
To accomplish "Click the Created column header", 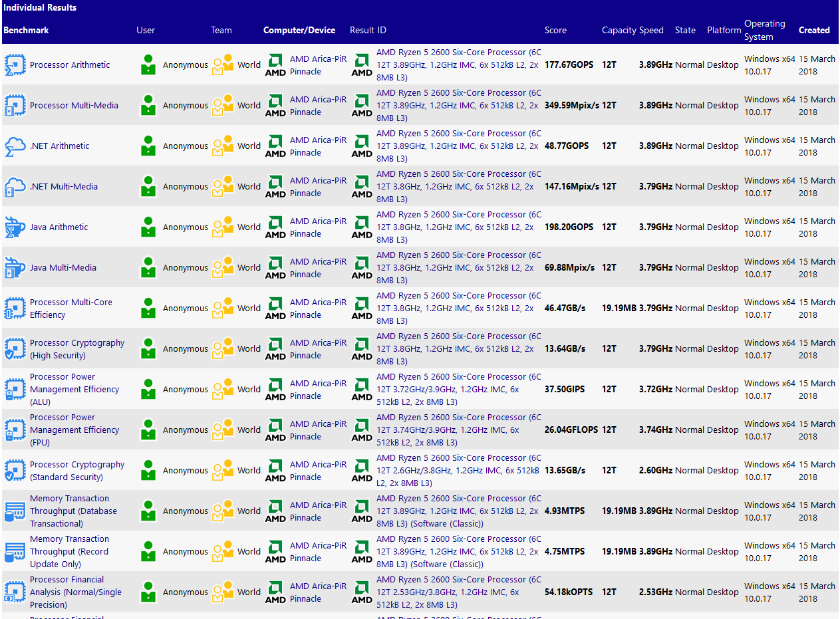I will [x=814, y=30].
